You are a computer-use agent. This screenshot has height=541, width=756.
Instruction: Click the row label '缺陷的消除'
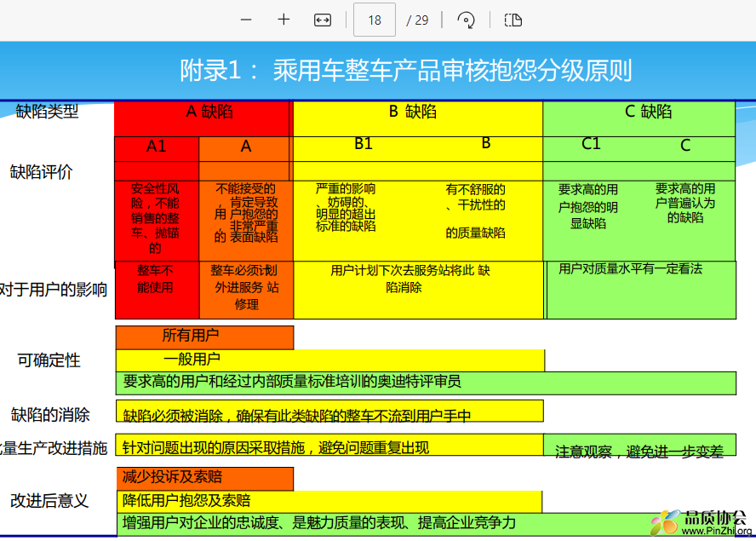[50, 415]
